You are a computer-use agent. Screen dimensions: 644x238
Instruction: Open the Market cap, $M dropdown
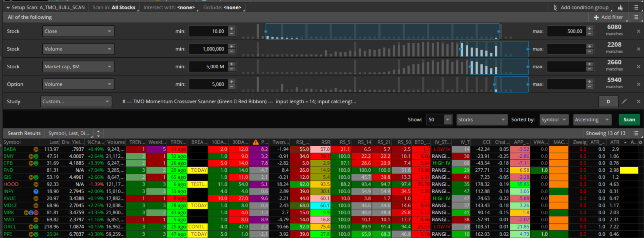coord(78,67)
